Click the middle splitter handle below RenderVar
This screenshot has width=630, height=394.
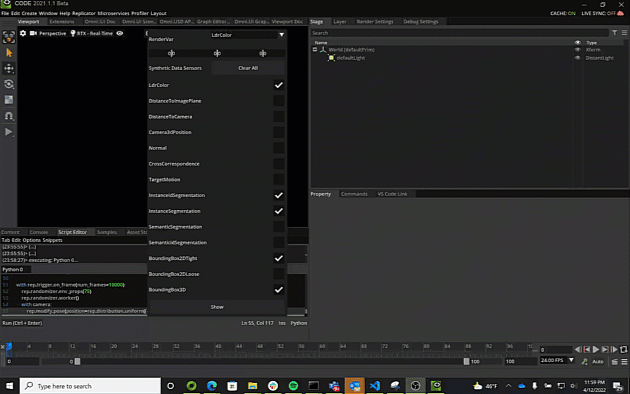point(217,53)
